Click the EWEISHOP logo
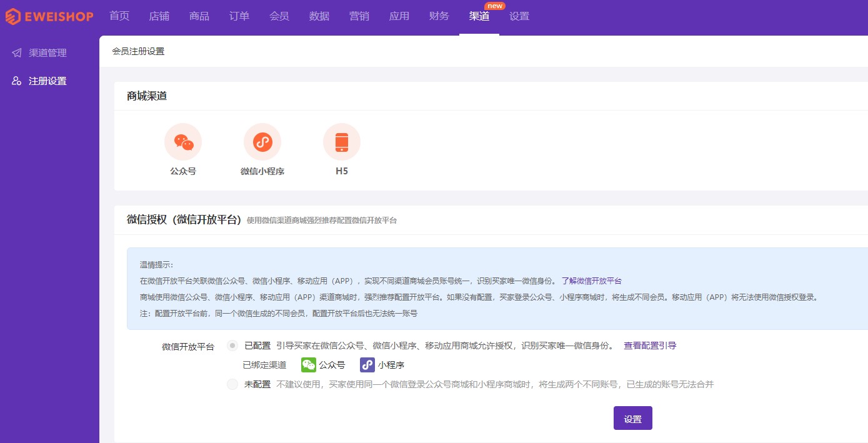 point(49,17)
